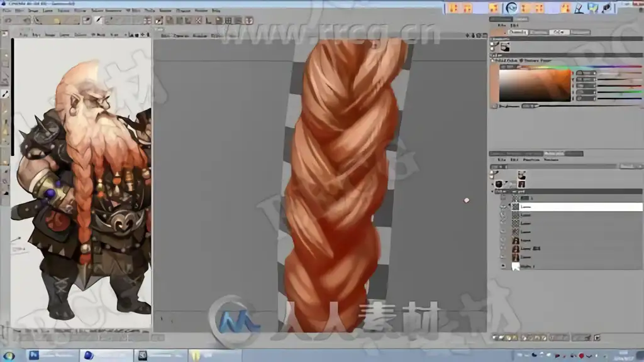The image size is (644, 362).
Task: Open the Edit menu in main menu bar
Action: pos(19,11)
